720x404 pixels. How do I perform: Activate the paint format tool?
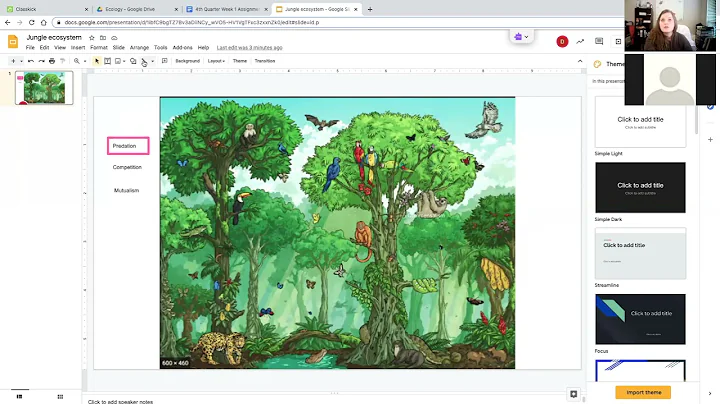(62, 61)
